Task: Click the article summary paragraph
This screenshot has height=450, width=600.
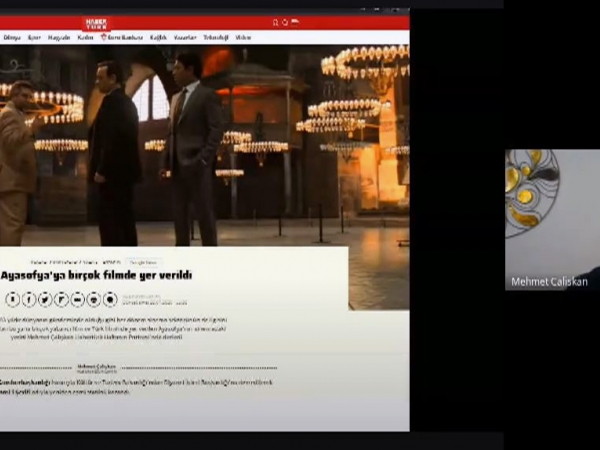Action: pyautogui.click(x=114, y=328)
